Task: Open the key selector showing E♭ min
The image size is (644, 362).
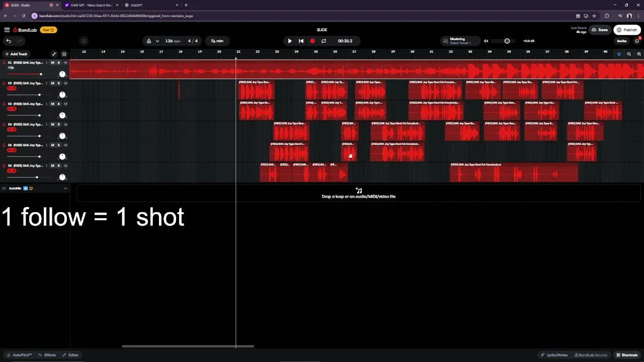Action: (x=217, y=41)
